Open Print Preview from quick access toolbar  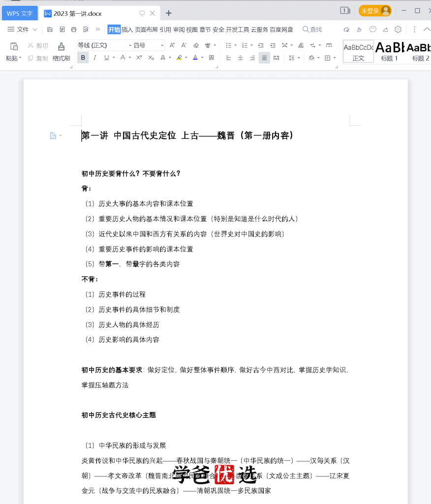[86, 30]
